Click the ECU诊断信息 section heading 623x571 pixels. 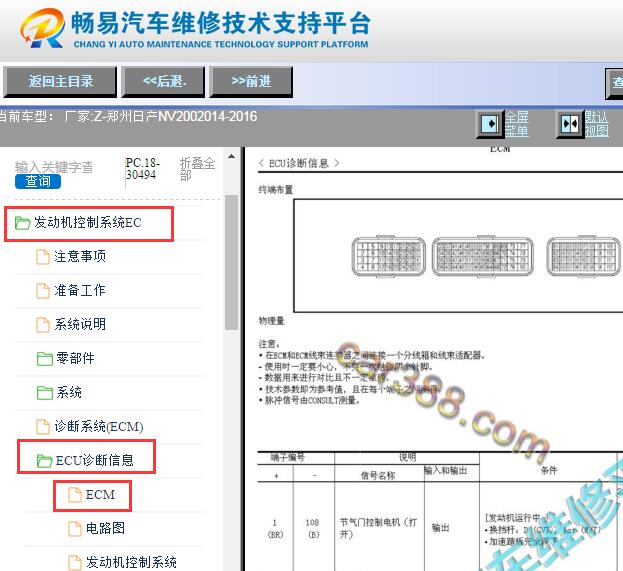(299, 163)
